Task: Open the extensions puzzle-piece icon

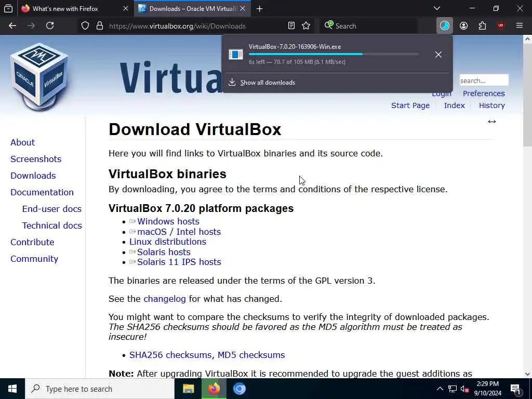Action: pyautogui.click(x=482, y=26)
